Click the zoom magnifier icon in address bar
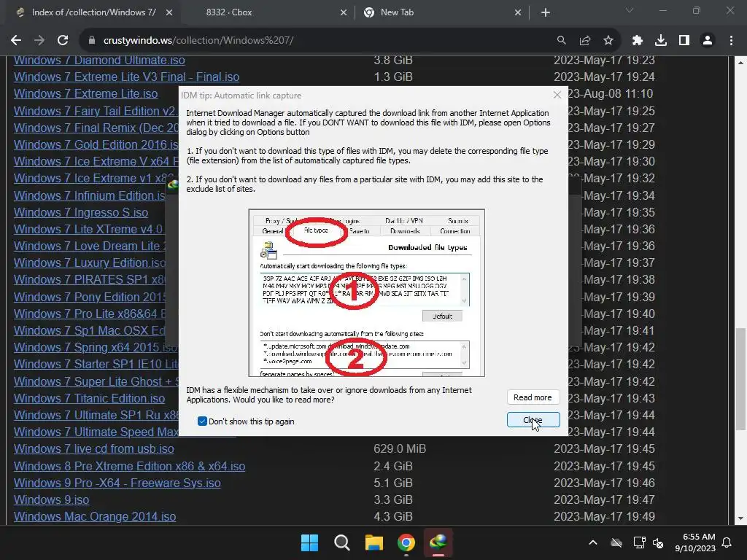 click(x=562, y=41)
